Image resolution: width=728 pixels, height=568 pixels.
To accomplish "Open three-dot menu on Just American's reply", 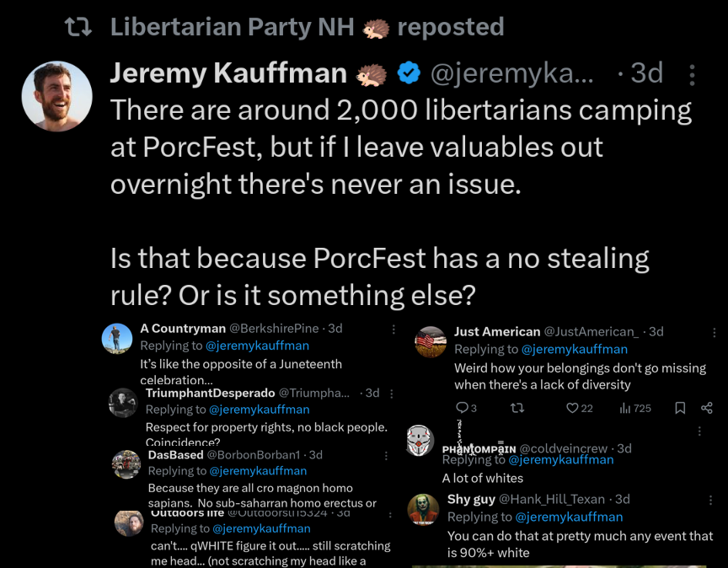I will pyautogui.click(x=707, y=332).
